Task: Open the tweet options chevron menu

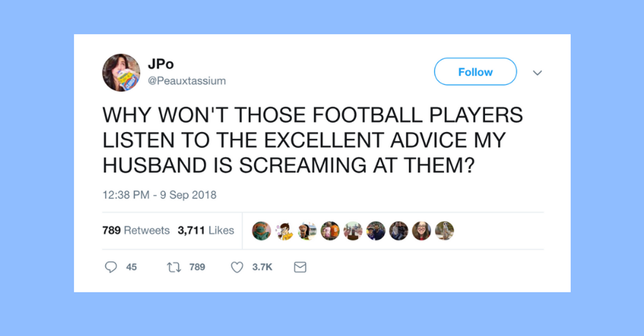Action: [537, 73]
